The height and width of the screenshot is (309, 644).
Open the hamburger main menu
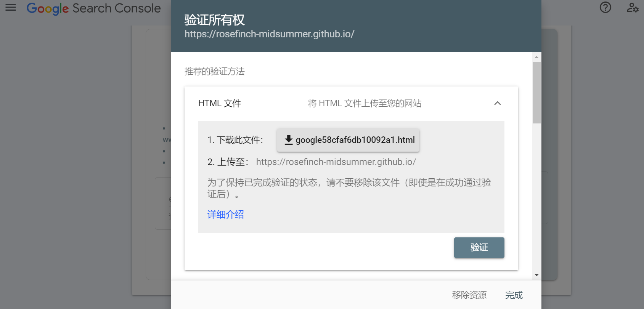[x=11, y=7]
